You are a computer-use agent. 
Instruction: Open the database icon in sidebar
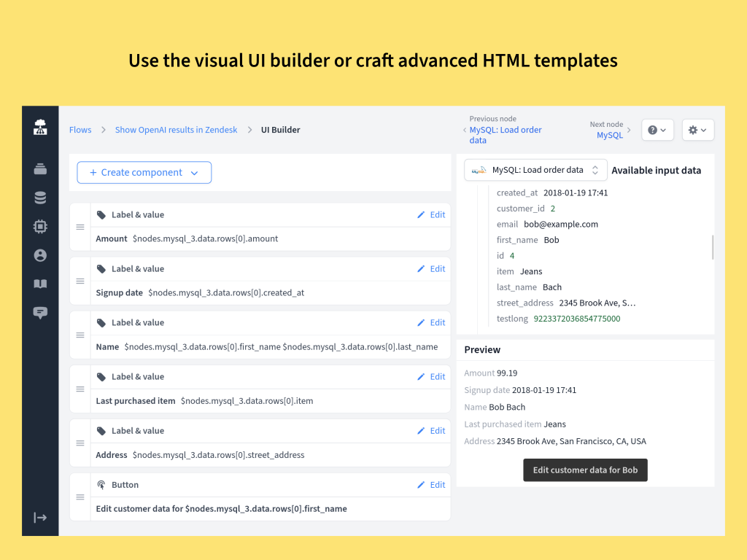(x=40, y=198)
